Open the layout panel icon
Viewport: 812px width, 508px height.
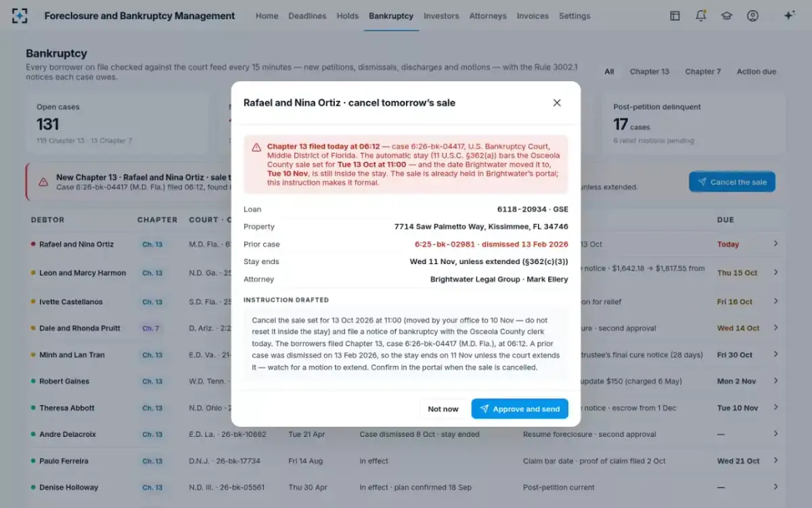pyautogui.click(x=675, y=16)
